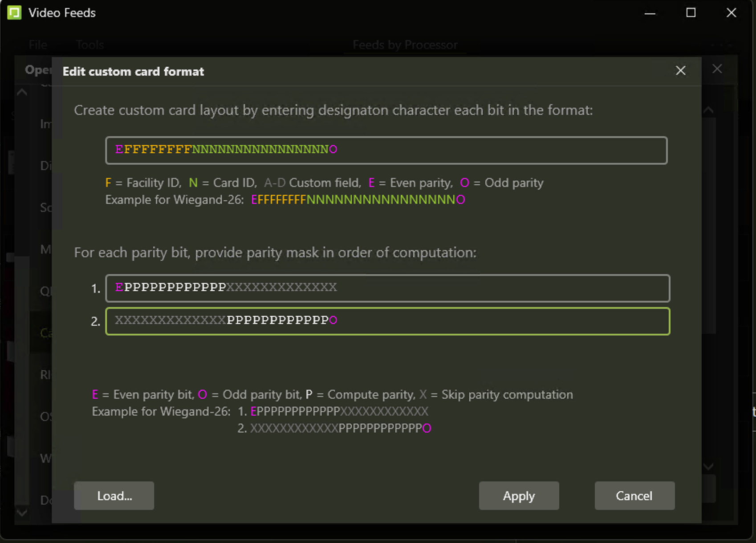Click the Video Feeds app icon

coord(14,13)
